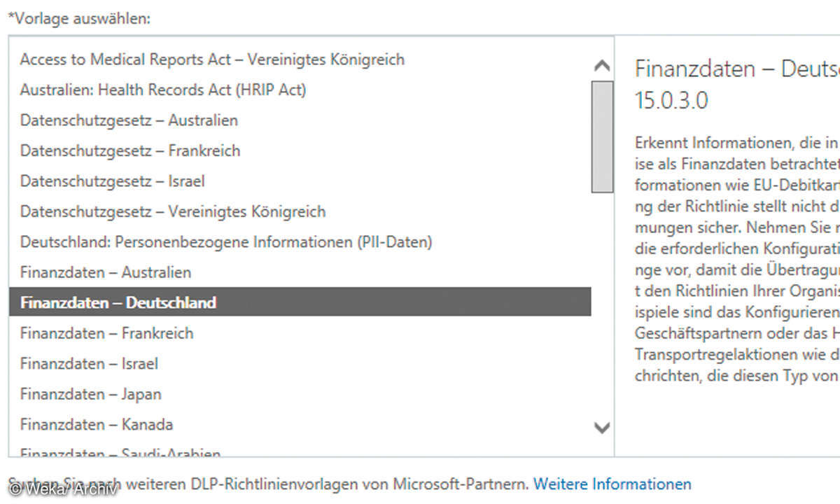
Task: Select Access to Medical Reports Act template
Action: [212, 59]
